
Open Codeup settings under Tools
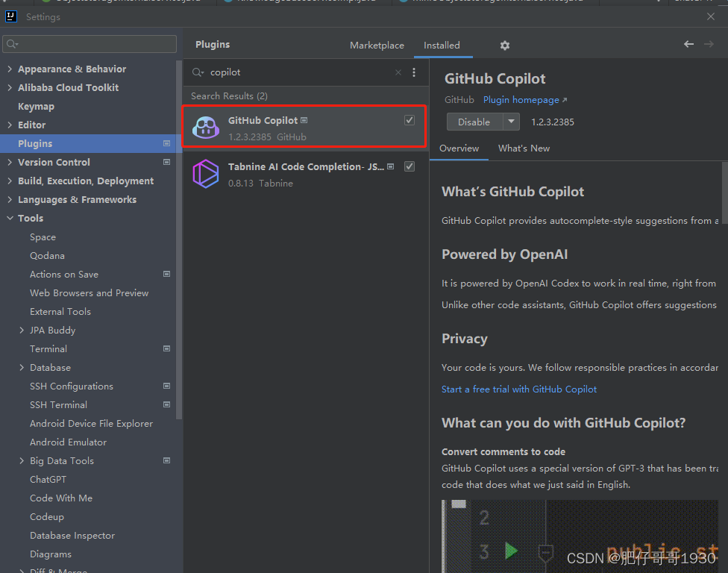tap(47, 516)
